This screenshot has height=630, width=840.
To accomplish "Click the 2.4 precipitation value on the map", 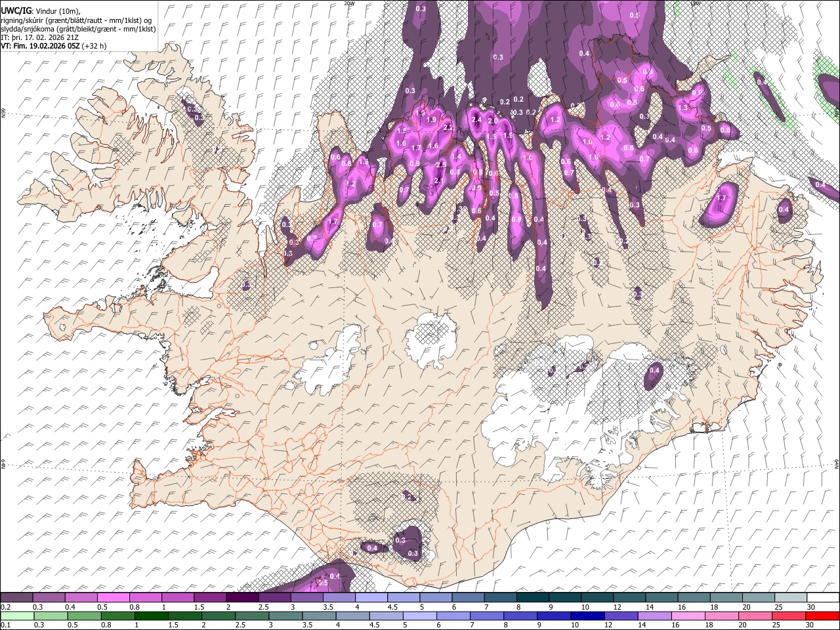I will (476, 119).
